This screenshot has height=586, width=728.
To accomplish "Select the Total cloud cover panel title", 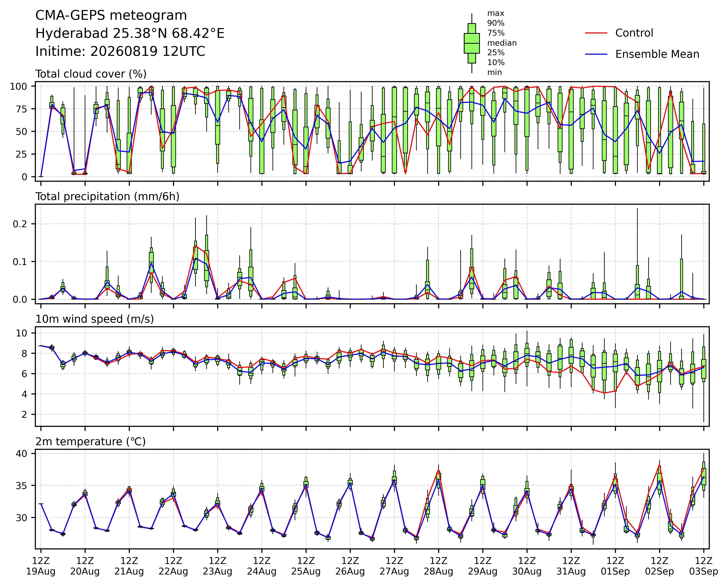I will coord(91,74).
